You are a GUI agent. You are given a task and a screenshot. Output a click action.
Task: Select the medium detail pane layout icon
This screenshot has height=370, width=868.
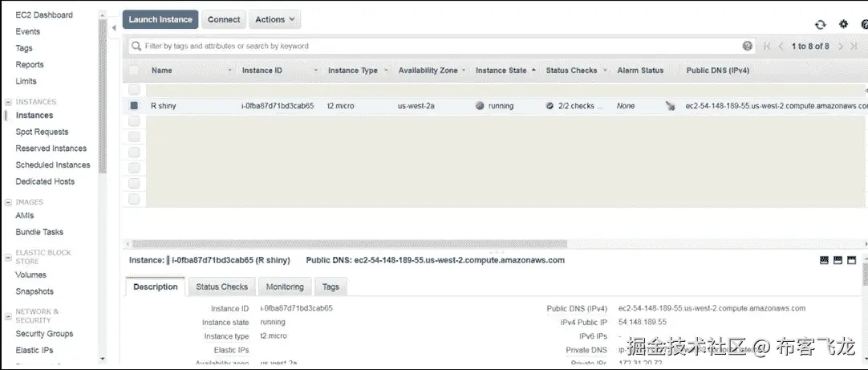click(x=838, y=260)
